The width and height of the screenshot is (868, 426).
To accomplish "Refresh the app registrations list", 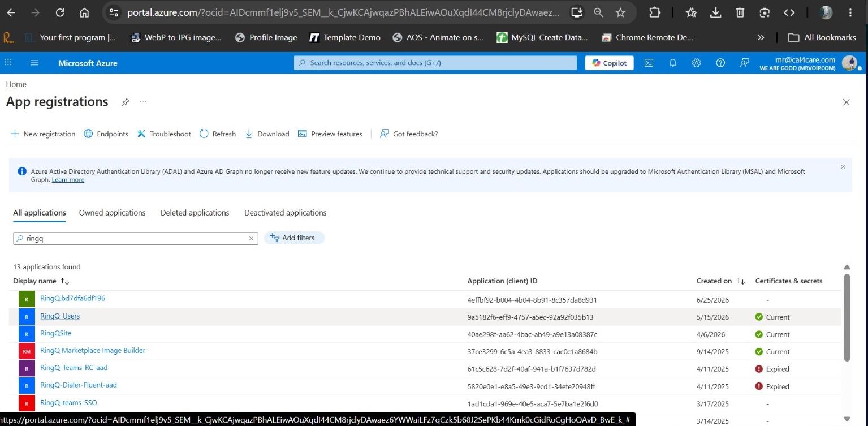I will (x=218, y=134).
